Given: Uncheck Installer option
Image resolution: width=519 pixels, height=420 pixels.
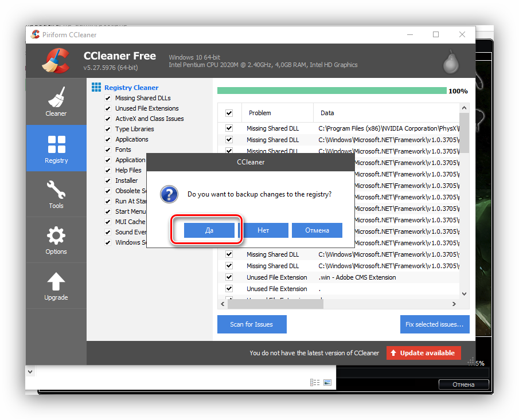Looking at the screenshot, I should click(x=108, y=180).
